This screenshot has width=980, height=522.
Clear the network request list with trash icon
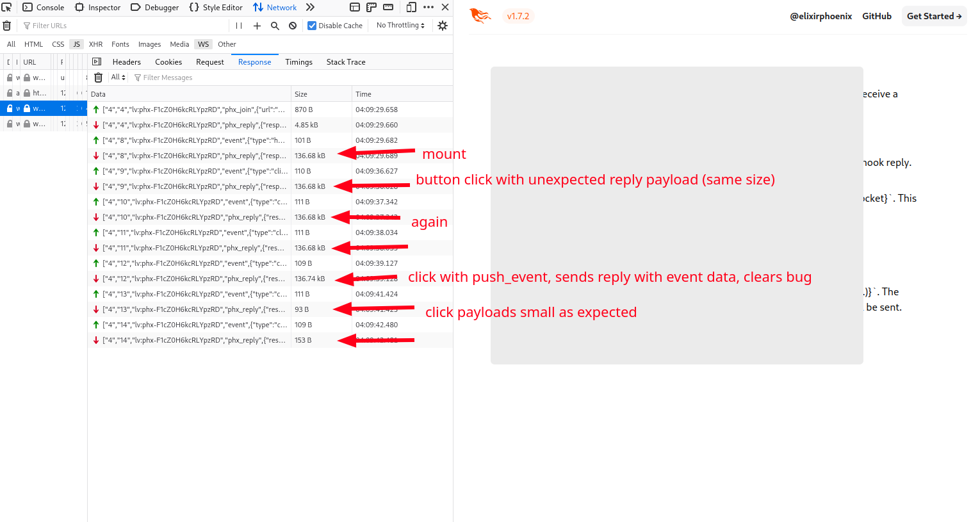pyautogui.click(x=7, y=26)
